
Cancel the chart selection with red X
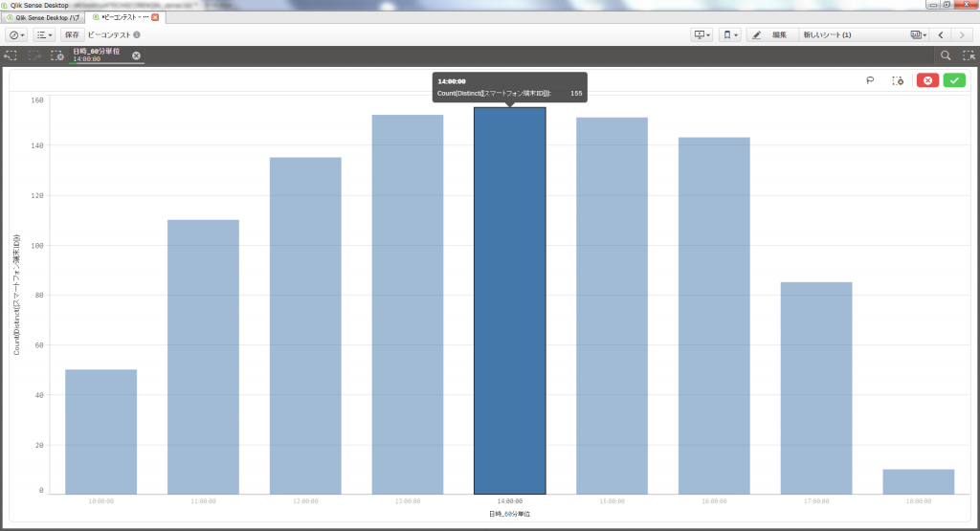click(926, 80)
